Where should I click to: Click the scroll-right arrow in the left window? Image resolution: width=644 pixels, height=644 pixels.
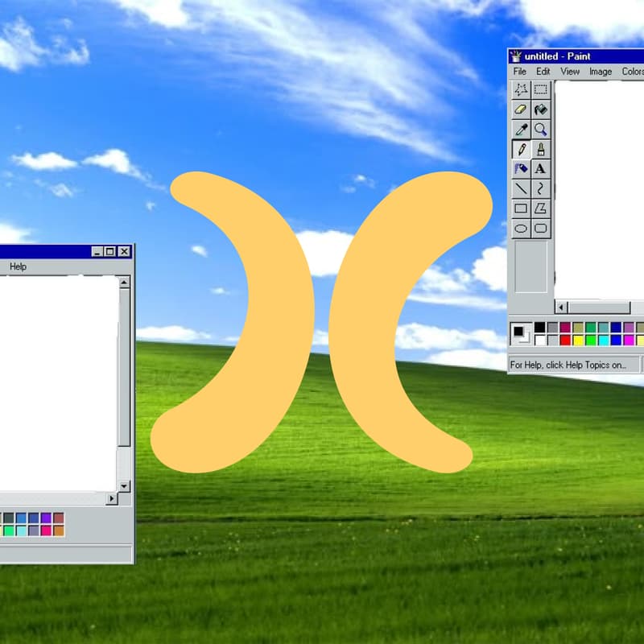pyautogui.click(x=112, y=498)
